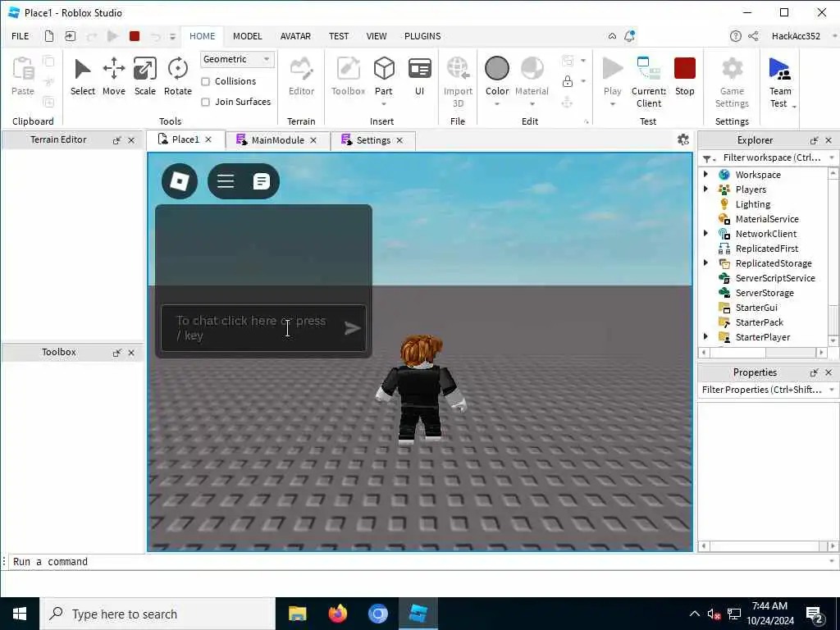The image size is (840, 630).
Task: Open the Filter Properties dropdown arrow
Action: (832, 390)
